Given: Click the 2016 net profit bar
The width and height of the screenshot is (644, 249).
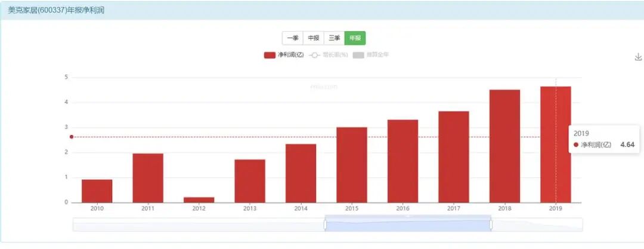Looking at the screenshot, I should coord(402,161).
